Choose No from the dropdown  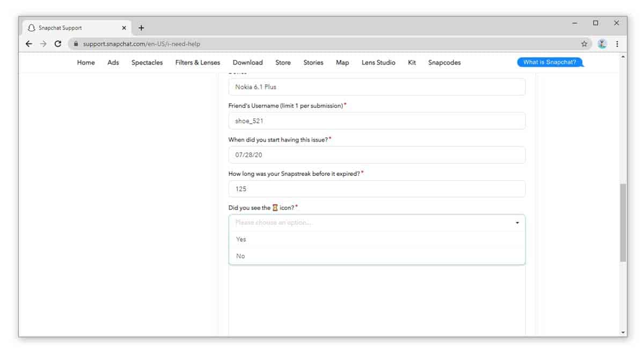[377, 256]
